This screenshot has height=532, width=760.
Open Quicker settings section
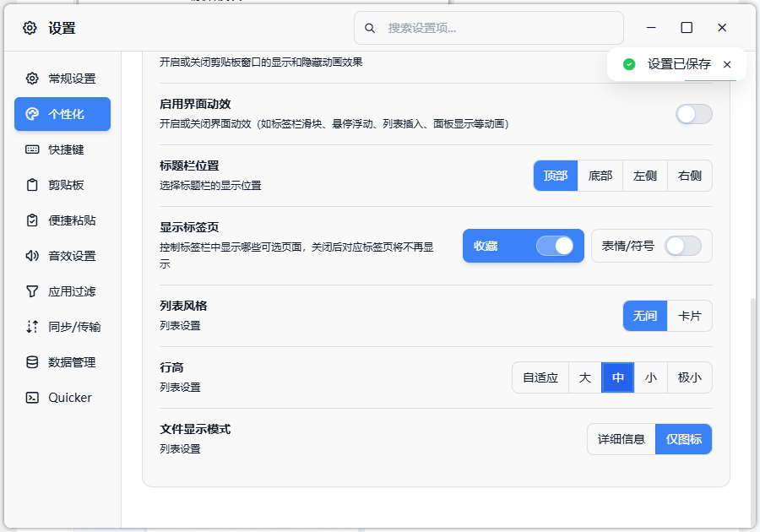click(62, 397)
